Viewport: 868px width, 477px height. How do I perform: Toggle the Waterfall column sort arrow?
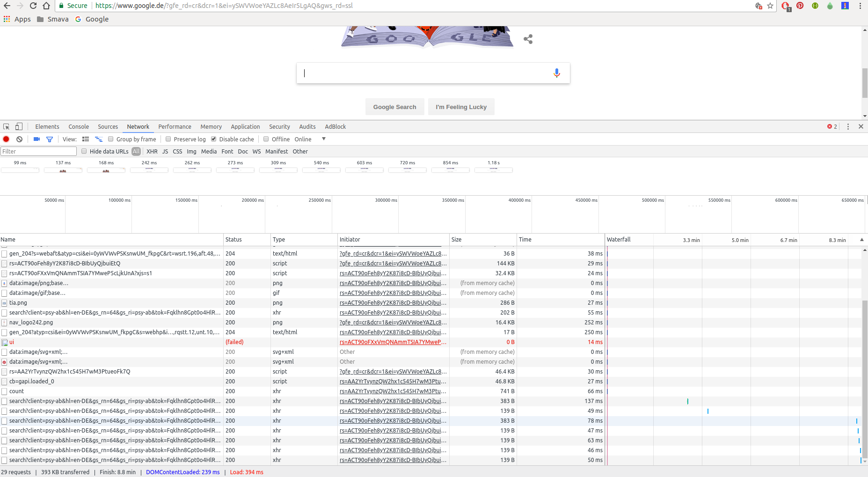click(x=862, y=240)
